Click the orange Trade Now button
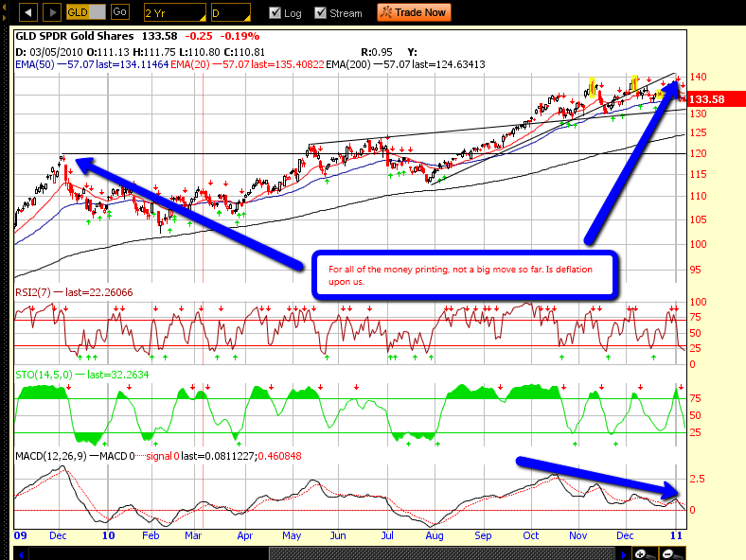746x560 pixels. 414,12
